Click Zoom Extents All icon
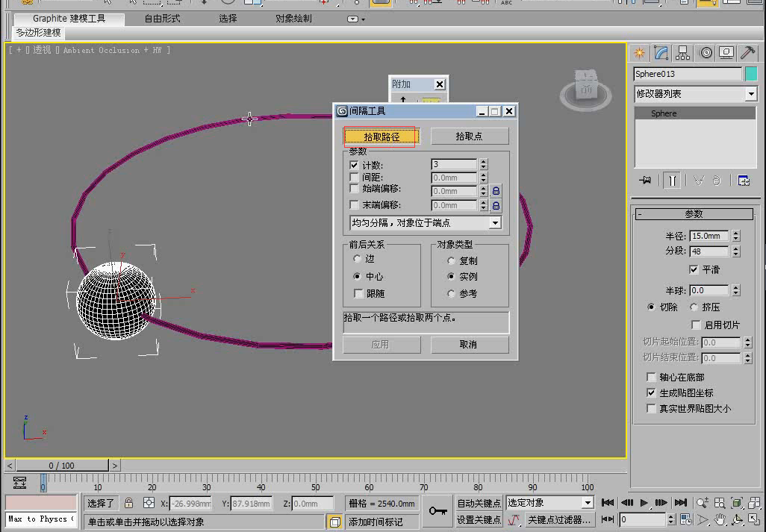This screenshot has width=766, height=532. pyautogui.click(x=754, y=503)
